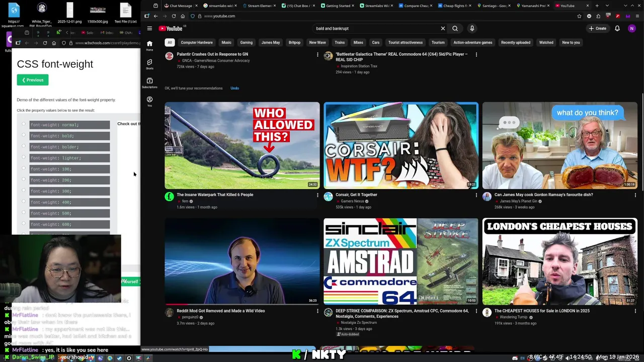Switch to the Getting Started tab
This screenshot has width=644, height=362.
pos(338,6)
